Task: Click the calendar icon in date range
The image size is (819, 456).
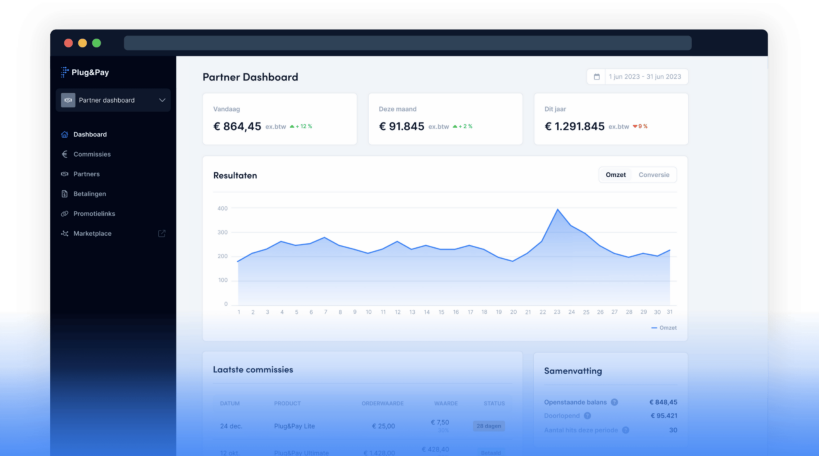Action: coord(597,77)
